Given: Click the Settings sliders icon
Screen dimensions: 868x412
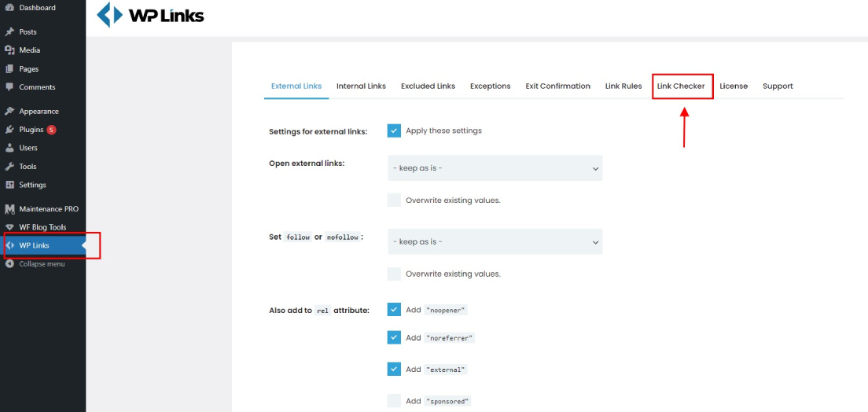Looking at the screenshot, I should tap(9, 185).
